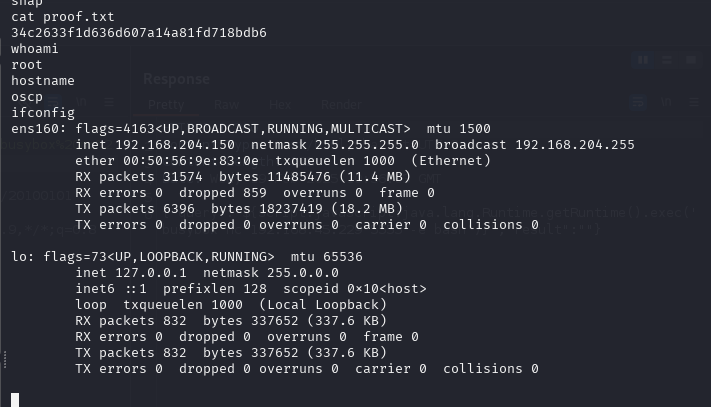Select the combined tabbed layout icon
711x407 pixels.
[691, 60]
